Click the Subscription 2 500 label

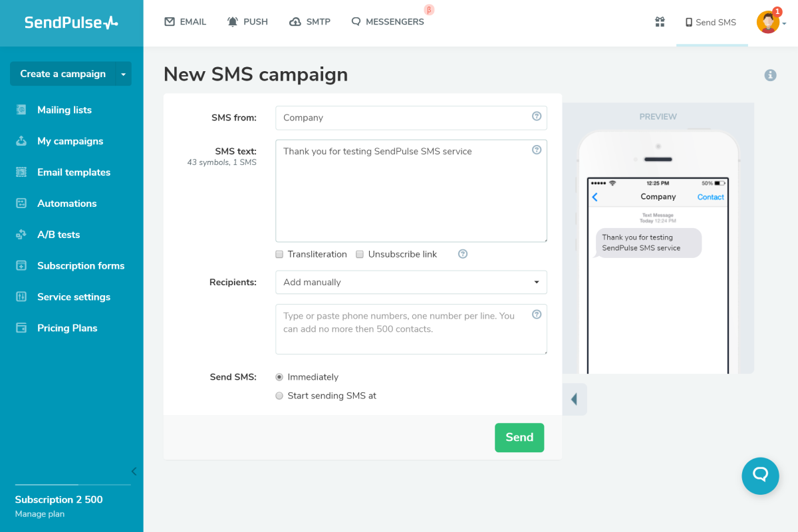59,499
